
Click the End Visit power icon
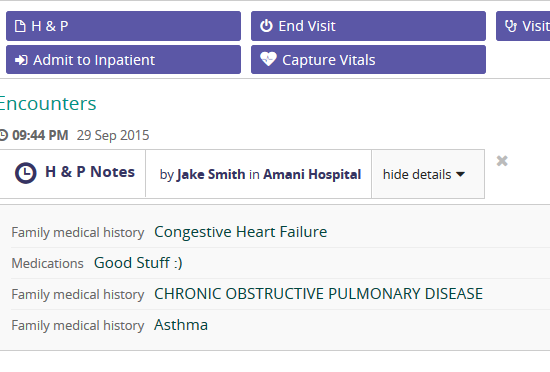coord(266,26)
